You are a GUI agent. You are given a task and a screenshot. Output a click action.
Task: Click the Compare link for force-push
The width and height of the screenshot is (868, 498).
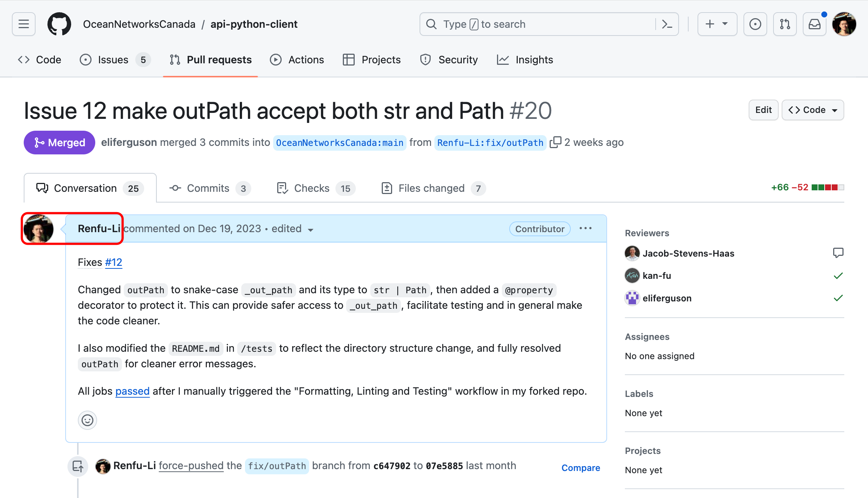click(580, 468)
